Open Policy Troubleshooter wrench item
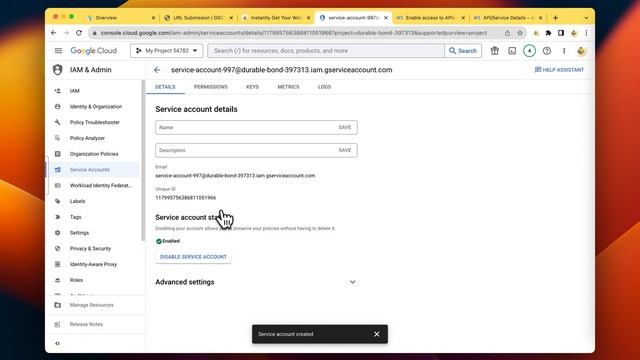The image size is (640, 360). 94,122
